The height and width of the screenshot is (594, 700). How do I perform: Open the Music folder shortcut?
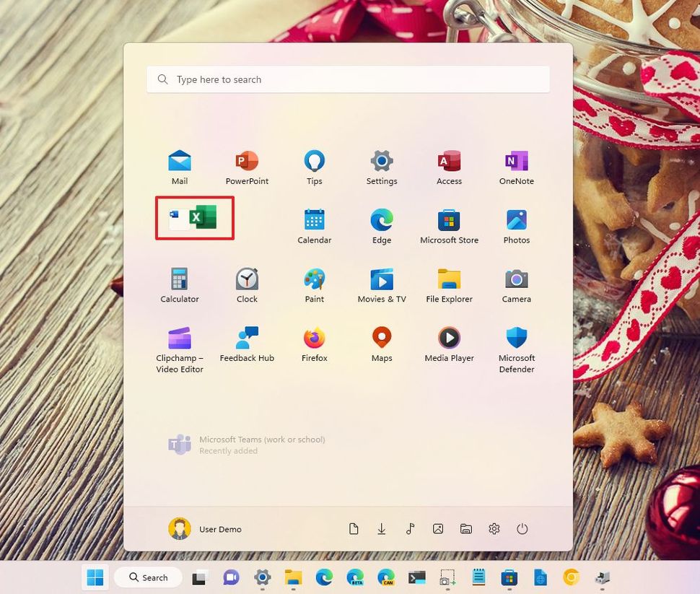410,528
